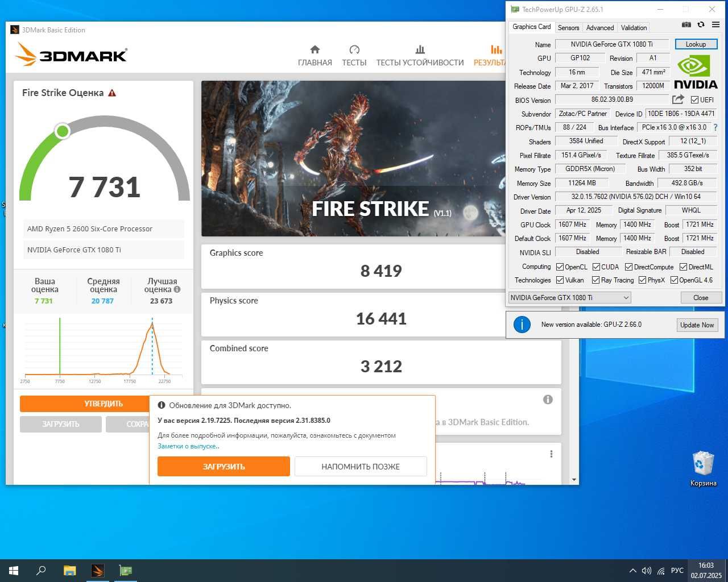Switch to Validation tab

634,27
